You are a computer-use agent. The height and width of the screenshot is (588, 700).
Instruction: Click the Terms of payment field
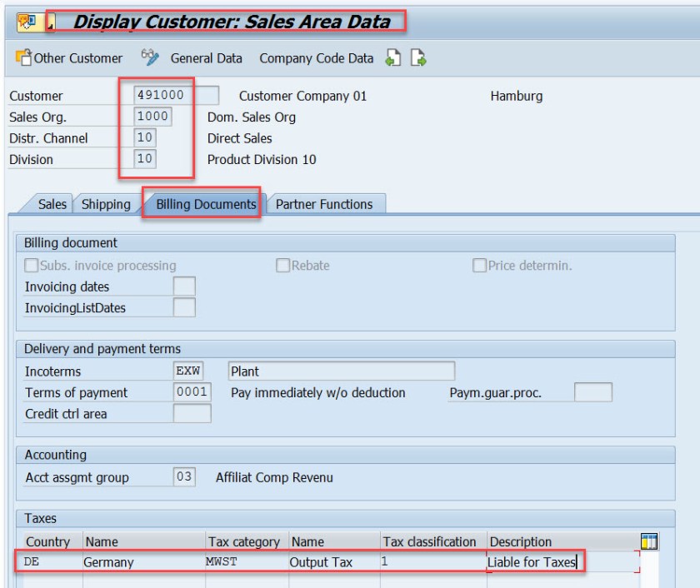[192, 392]
